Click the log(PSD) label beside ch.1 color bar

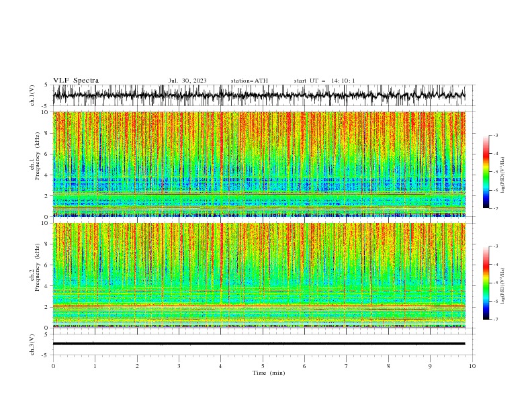[x=502, y=175]
